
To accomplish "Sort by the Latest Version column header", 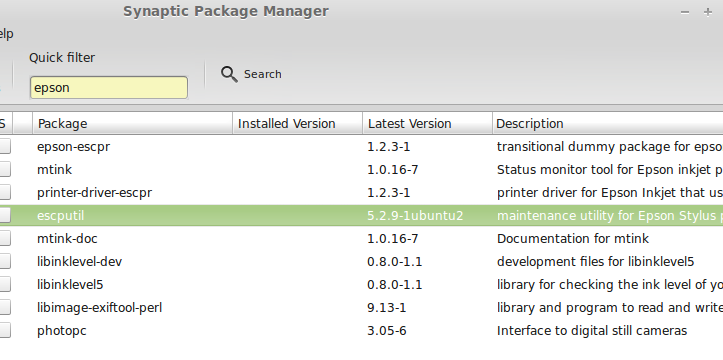I will pos(427,124).
